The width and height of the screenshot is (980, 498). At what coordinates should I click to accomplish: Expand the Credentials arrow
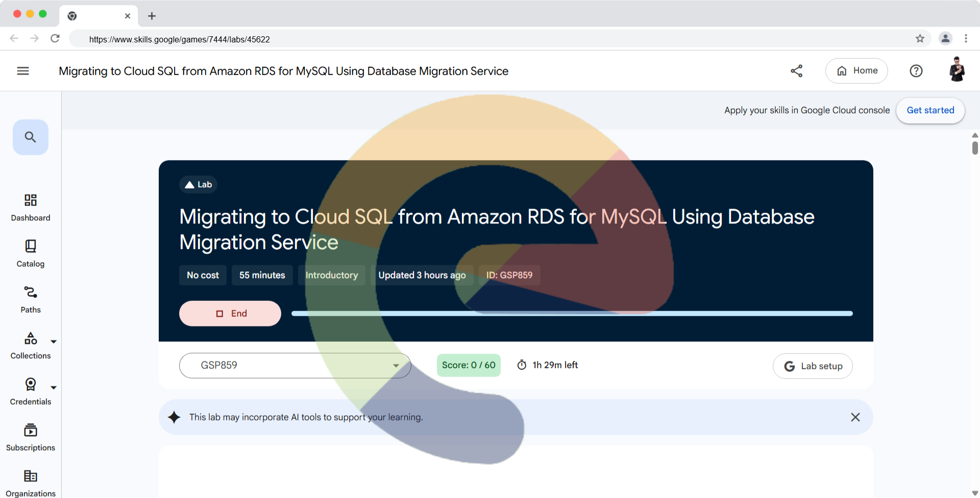click(54, 388)
